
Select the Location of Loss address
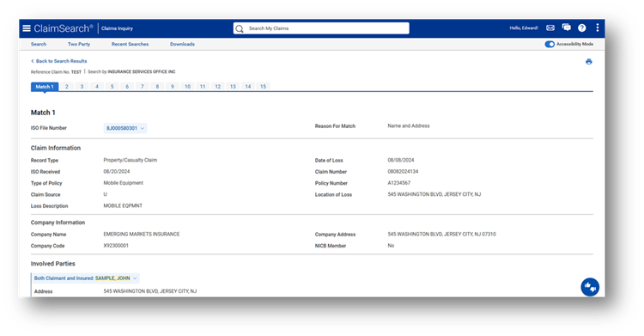pyautogui.click(x=434, y=194)
